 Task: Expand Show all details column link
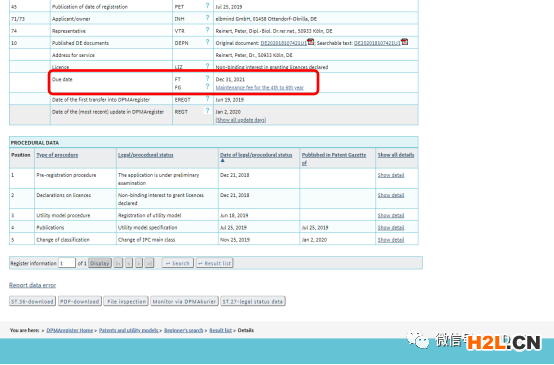point(396,155)
